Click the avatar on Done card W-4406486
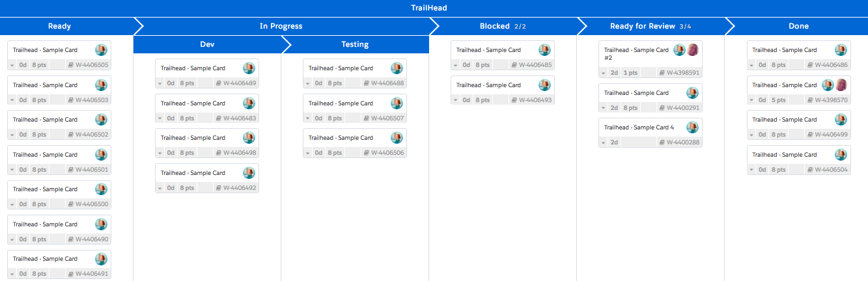 click(x=841, y=50)
